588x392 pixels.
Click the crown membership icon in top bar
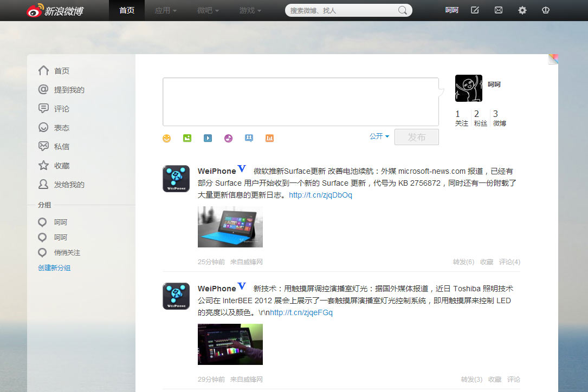pos(546,10)
